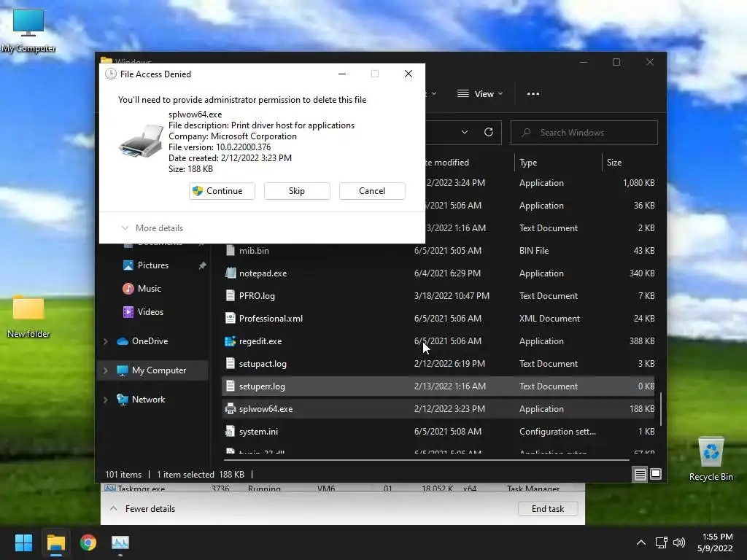Select OneDrive in the navigation pane

click(x=150, y=341)
